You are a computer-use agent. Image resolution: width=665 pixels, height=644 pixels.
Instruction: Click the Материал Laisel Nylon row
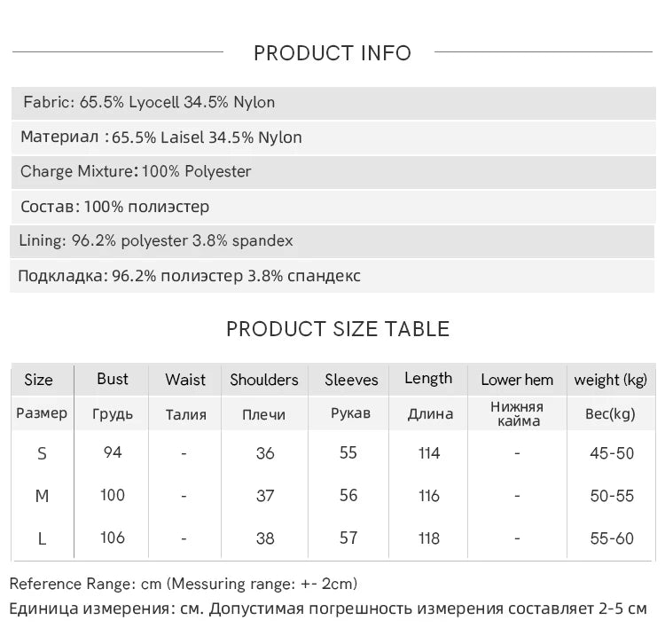point(333,137)
